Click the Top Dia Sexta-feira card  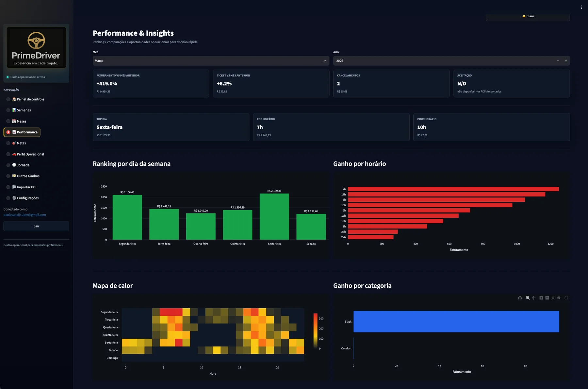pos(171,127)
